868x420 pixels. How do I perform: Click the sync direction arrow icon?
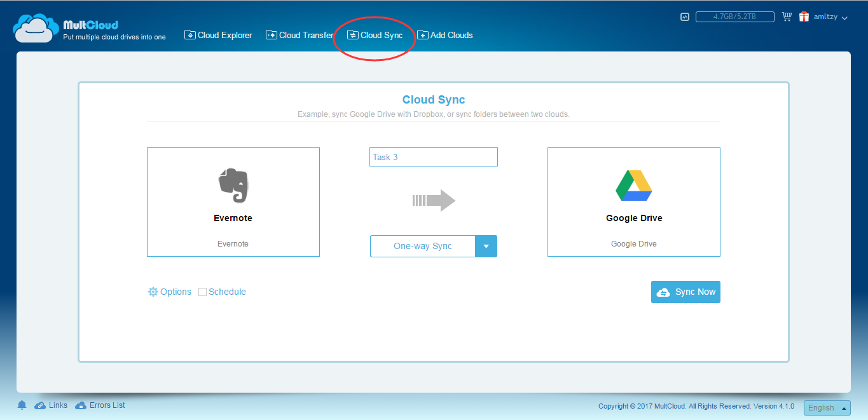pyautogui.click(x=434, y=201)
